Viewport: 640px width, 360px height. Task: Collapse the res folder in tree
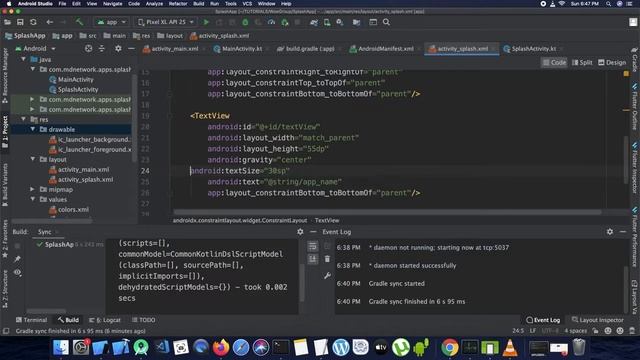click(24, 119)
